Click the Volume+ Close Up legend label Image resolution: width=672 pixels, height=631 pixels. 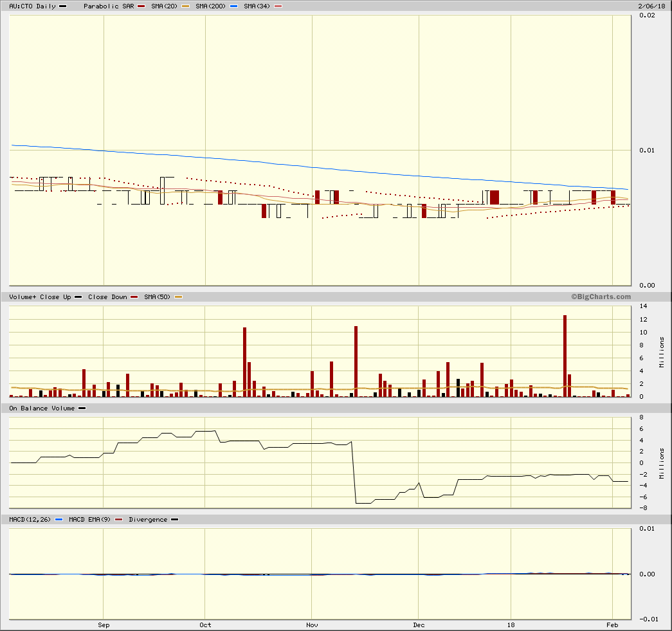coord(40,297)
